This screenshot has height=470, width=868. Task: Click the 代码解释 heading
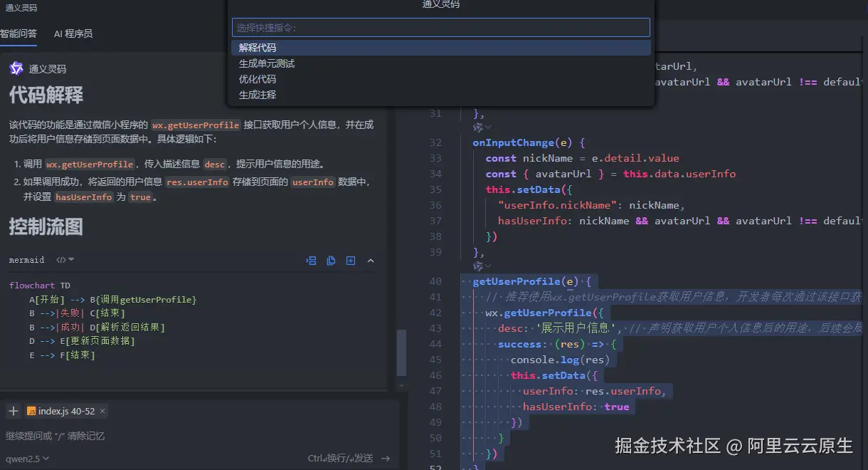46,95
